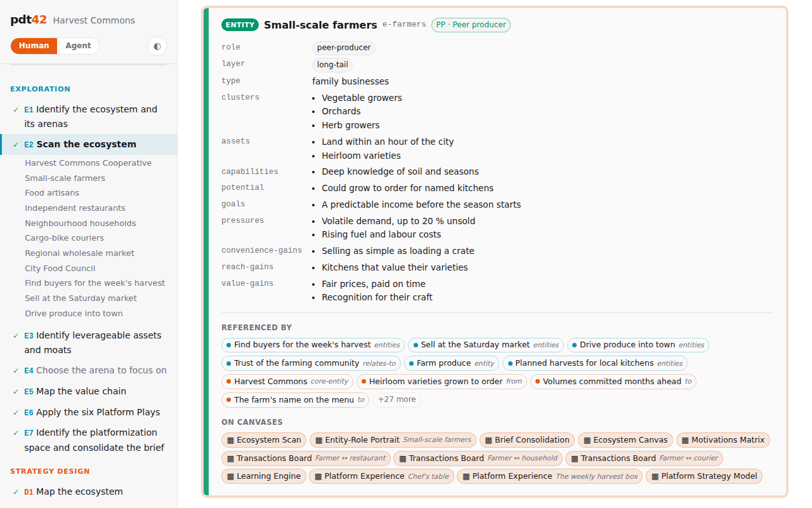Click the grid icon on Ecosystem Scan chip
The height and width of the screenshot is (508, 812).
pyautogui.click(x=231, y=440)
